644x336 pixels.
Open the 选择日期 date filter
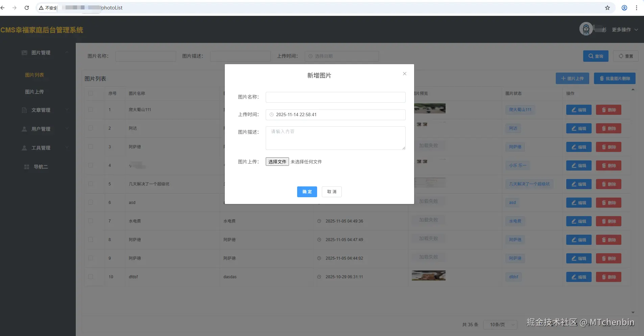click(342, 56)
